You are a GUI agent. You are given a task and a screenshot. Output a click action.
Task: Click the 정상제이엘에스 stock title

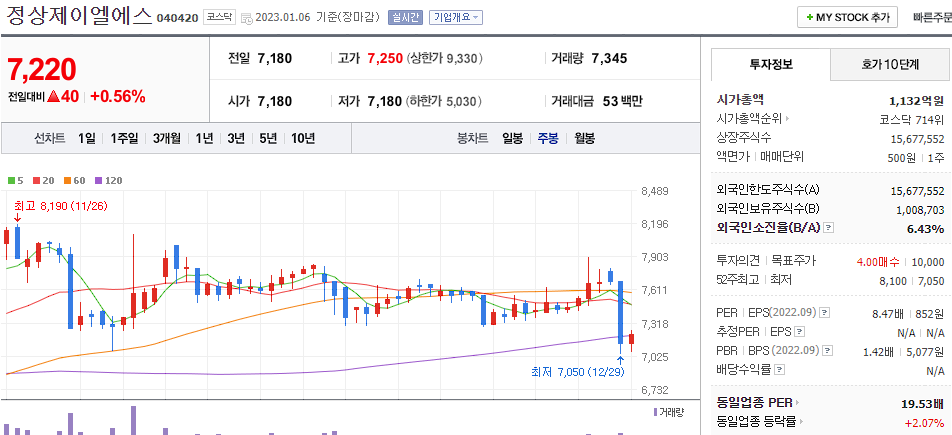click(x=78, y=16)
